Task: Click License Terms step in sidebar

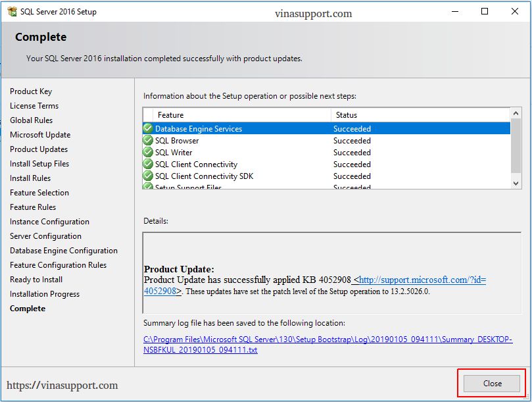Action: 34,106
